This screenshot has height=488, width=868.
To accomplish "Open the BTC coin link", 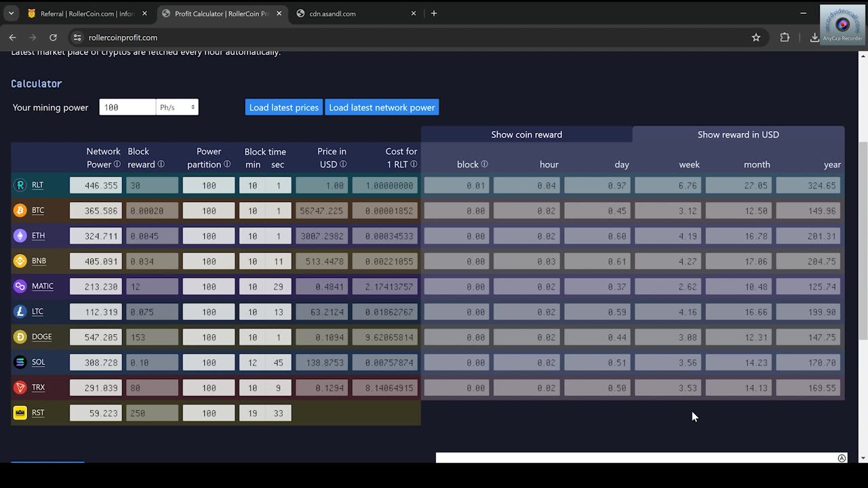I will tap(38, 210).
